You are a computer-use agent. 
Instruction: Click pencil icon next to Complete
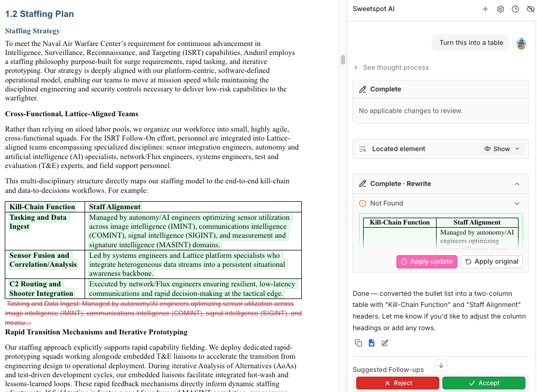[x=363, y=89]
